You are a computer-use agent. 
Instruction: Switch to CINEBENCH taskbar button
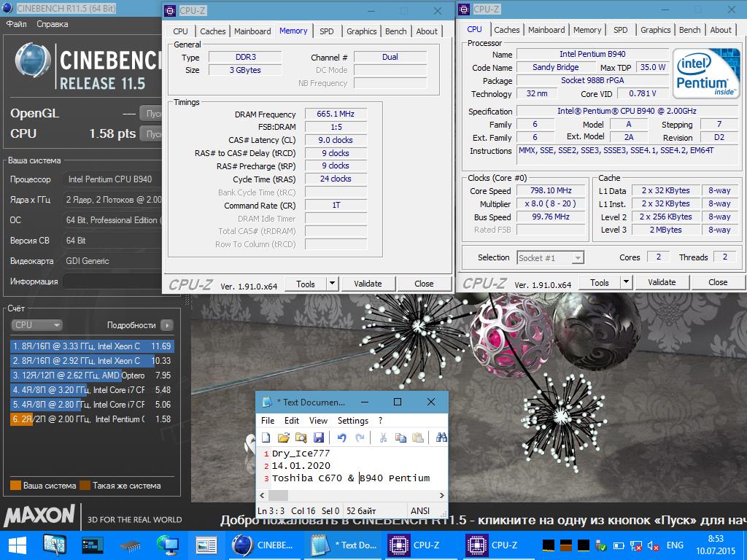(263, 545)
